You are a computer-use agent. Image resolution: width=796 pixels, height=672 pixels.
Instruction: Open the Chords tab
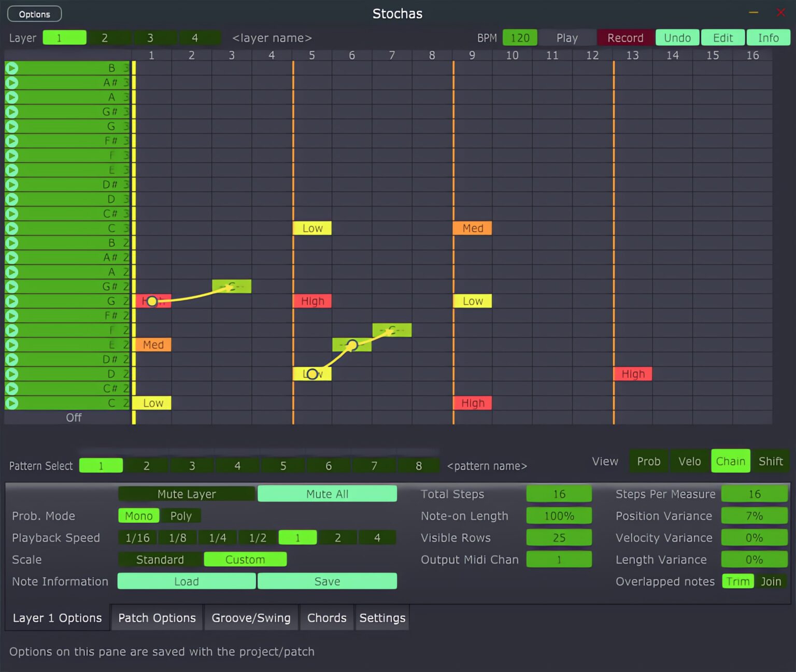tap(326, 618)
